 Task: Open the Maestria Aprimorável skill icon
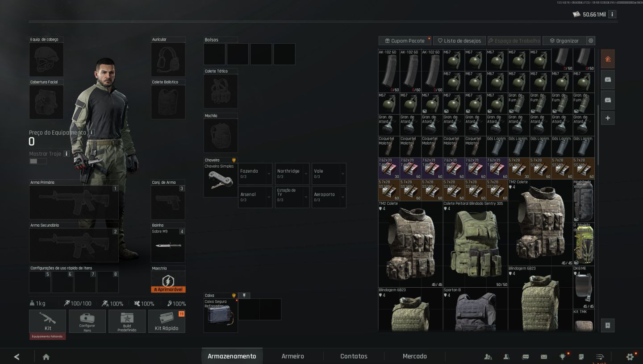168,281
